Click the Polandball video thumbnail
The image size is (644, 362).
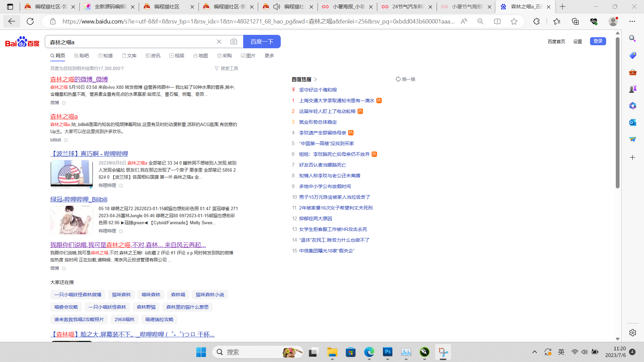click(72, 174)
